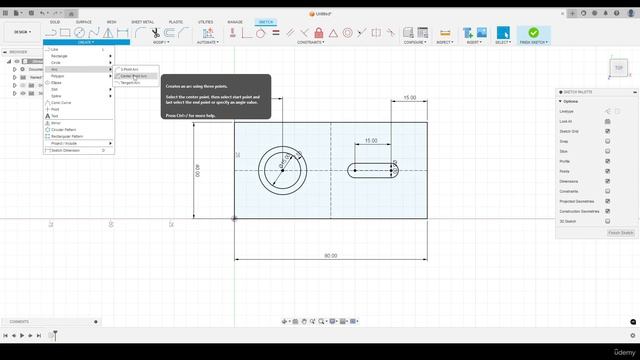Screen dimensions: 640x360
Task: Select the Offset tool icon
Action: point(169,33)
